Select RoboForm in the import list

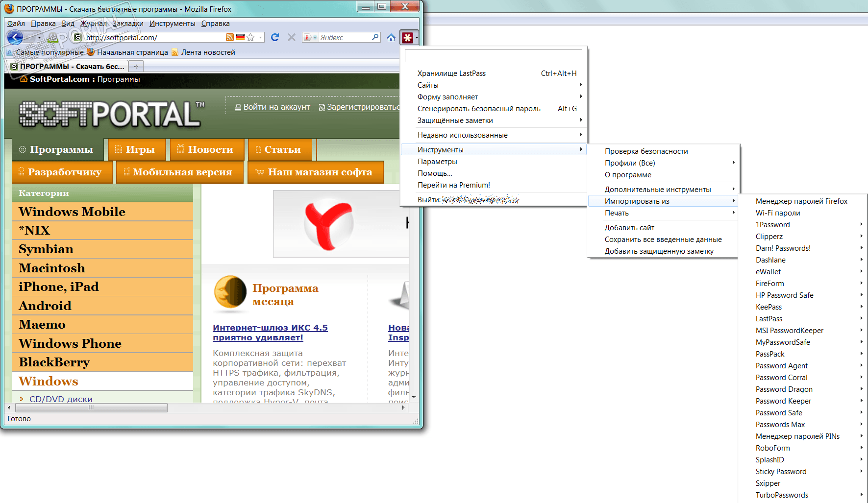point(803,448)
